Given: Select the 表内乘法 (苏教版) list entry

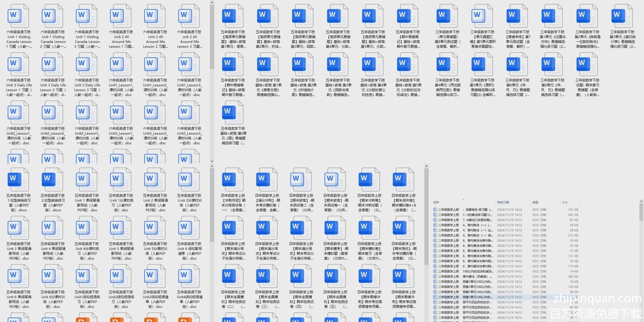Looking at the screenshot, I should pyautogui.click(x=477, y=277).
